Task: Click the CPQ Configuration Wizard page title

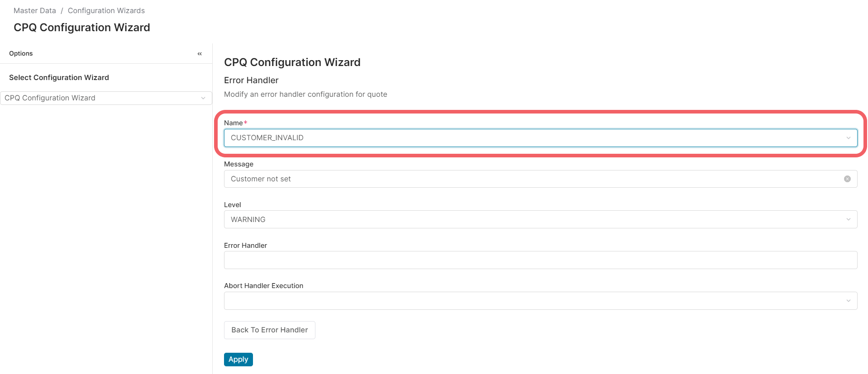Action: pos(81,28)
